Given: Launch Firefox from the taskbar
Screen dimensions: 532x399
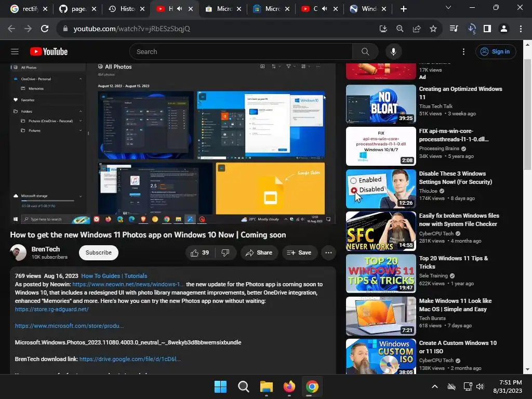Looking at the screenshot, I should tap(289, 387).
